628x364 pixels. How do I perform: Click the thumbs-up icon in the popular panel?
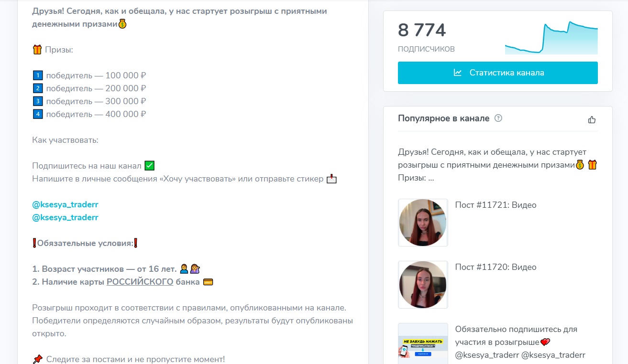[x=592, y=119]
